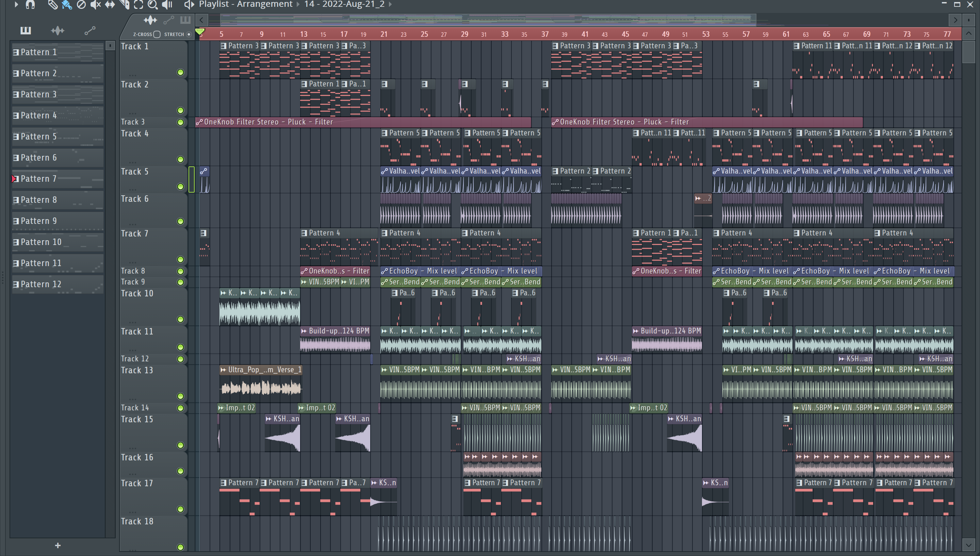This screenshot has height=556, width=980.
Task: Toggle the Track 17 mute light
Action: tap(181, 509)
